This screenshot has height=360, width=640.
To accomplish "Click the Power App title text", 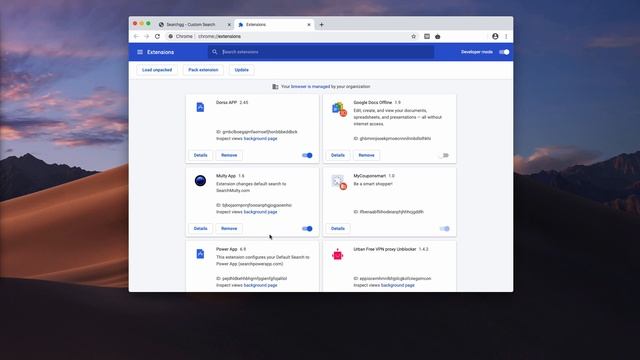I will pyautogui.click(x=227, y=249).
